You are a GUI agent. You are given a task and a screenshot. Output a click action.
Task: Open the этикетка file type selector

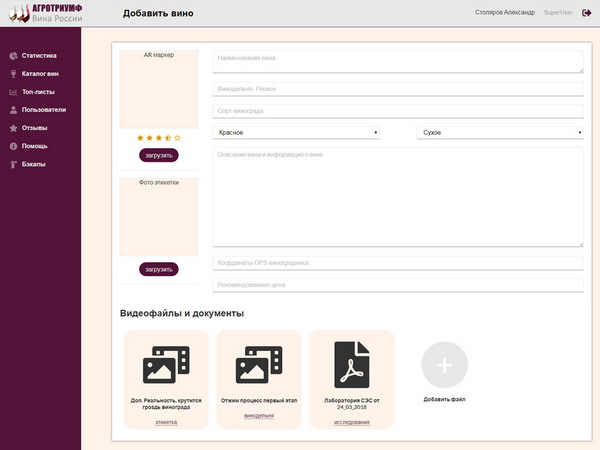pyautogui.click(x=166, y=422)
